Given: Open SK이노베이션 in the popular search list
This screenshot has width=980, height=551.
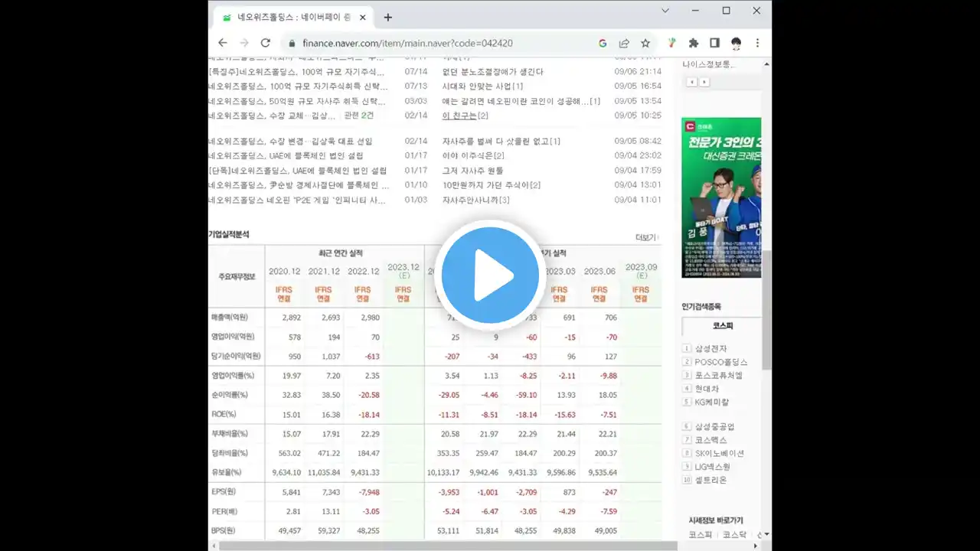Looking at the screenshot, I should (x=720, y=453).
